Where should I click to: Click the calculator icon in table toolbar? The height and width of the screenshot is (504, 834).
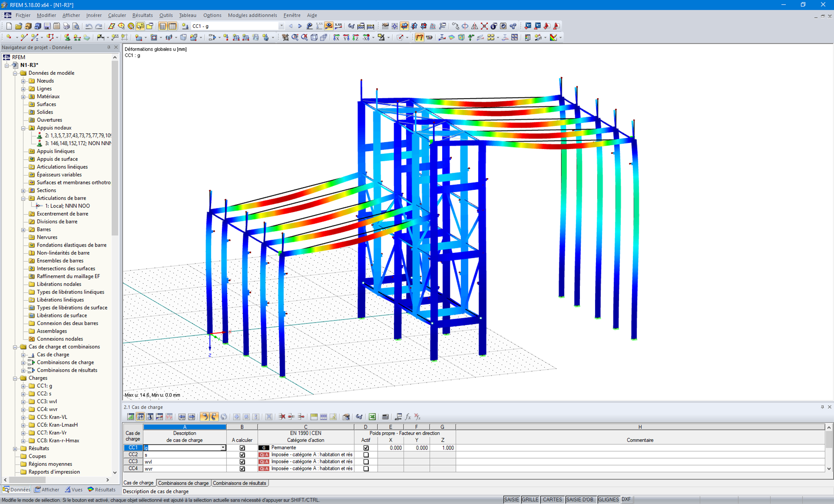(385, 417)
